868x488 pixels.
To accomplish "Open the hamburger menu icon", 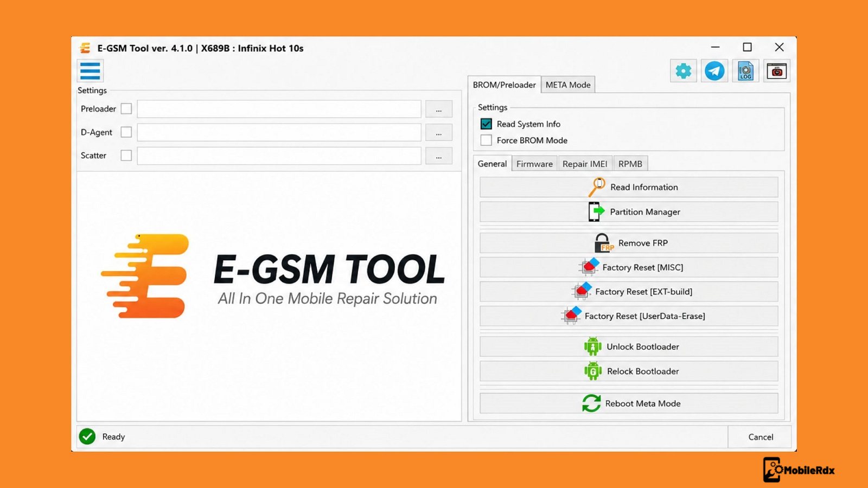I will coord(90,71).
